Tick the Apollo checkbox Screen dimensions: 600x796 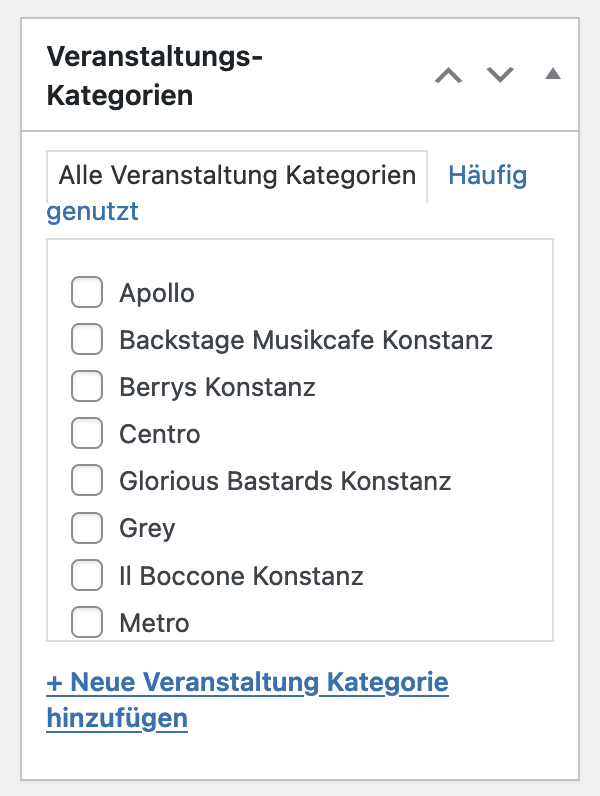point(87,293)
